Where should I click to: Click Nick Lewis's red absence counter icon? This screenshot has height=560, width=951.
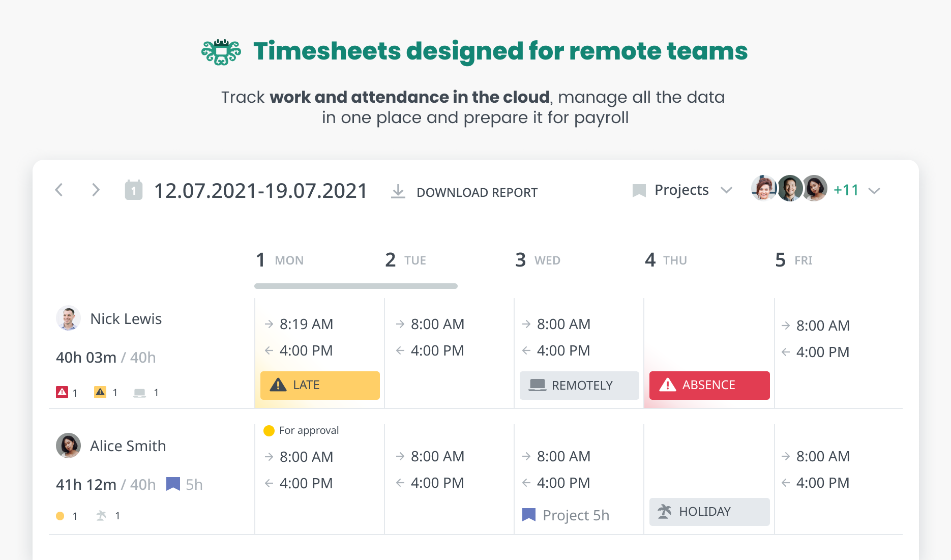point(62,392)
